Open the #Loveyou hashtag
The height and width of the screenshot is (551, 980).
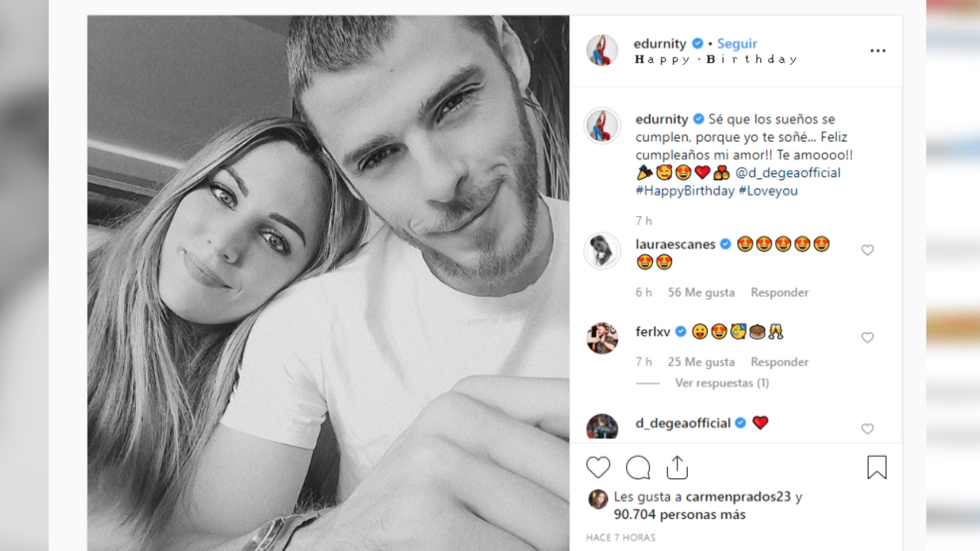pos(768,191)
